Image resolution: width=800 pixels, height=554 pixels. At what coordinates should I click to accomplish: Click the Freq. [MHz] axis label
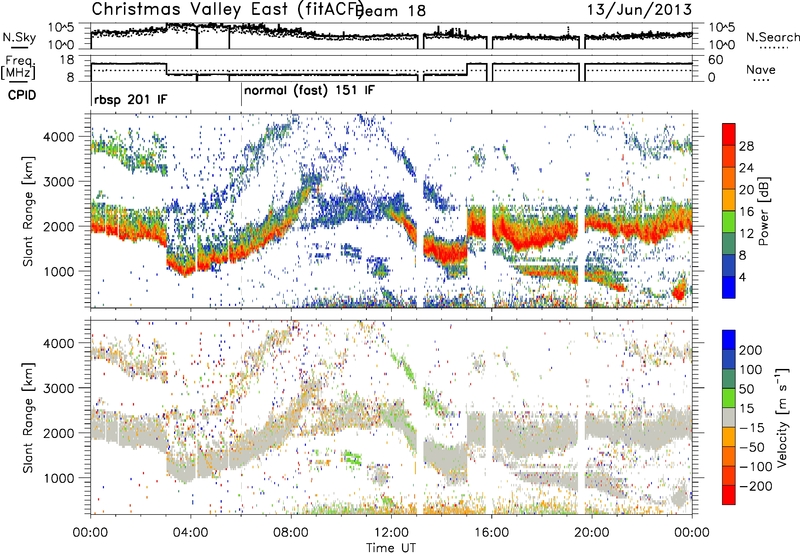pyautogui.click(x=18, y=67)
